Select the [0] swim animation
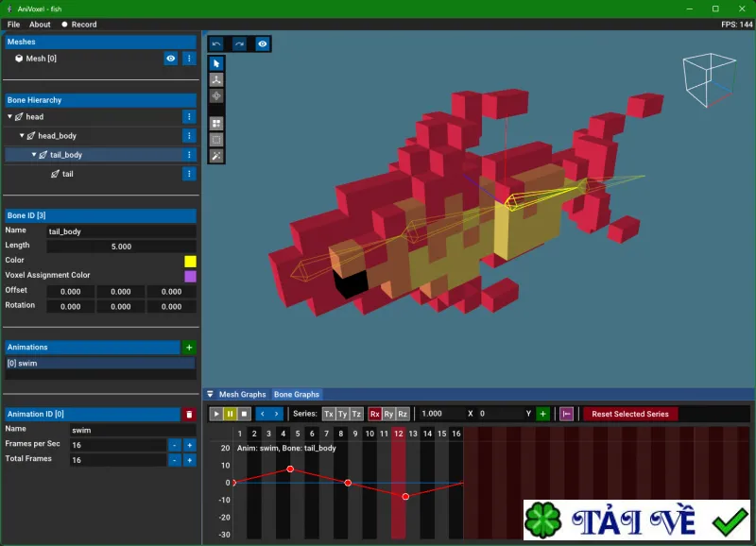 tap(100, 364)
